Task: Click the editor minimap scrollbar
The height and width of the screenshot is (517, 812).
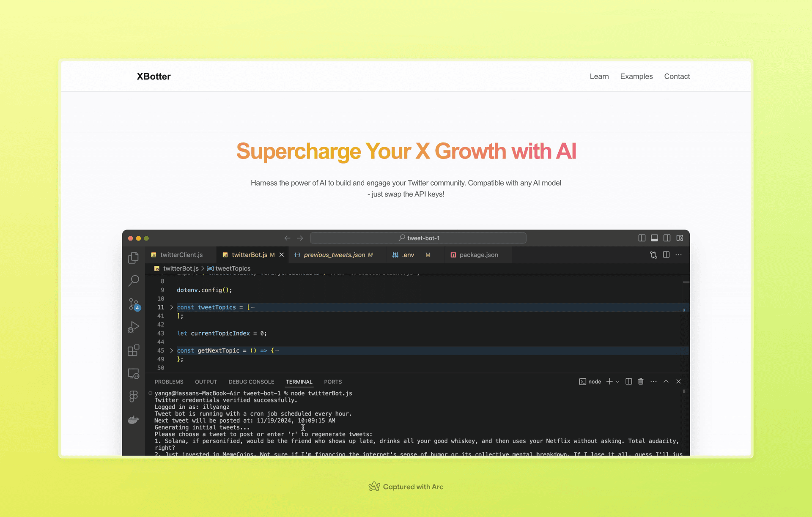Action: point(686,324)
